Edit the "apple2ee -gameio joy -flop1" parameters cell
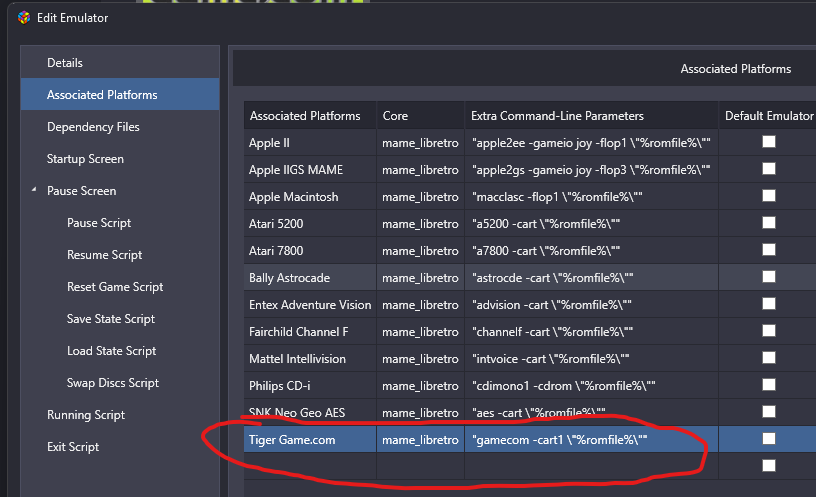This screenshot has height=497, width=816. tap(591, 143)
